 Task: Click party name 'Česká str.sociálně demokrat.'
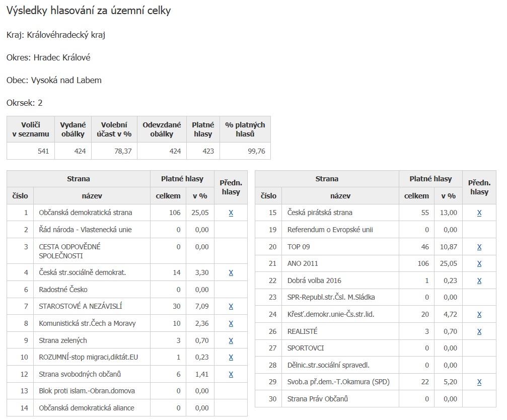[x=83, y=272]
